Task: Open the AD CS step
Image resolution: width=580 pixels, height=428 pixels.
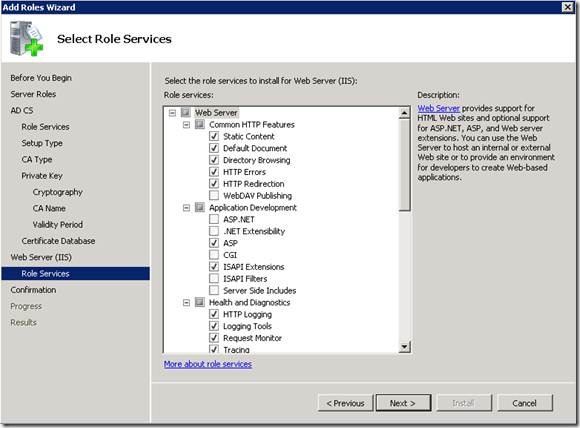Action: (x=22, y=110)
